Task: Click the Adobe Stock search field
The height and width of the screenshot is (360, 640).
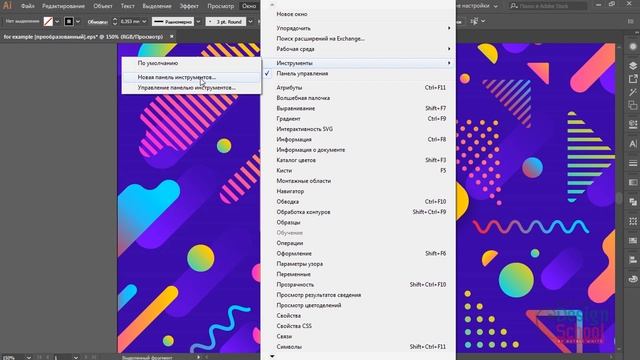Action: coord(548,6)
